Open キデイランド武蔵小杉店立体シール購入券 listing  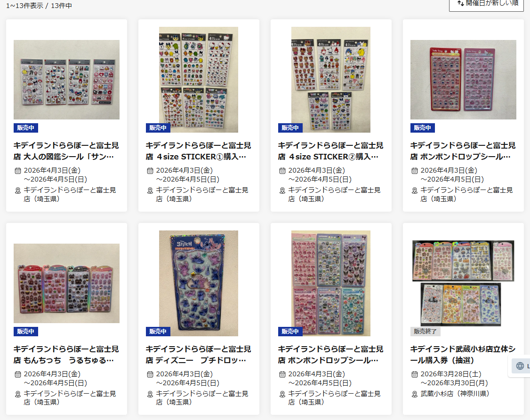(463, 355)
